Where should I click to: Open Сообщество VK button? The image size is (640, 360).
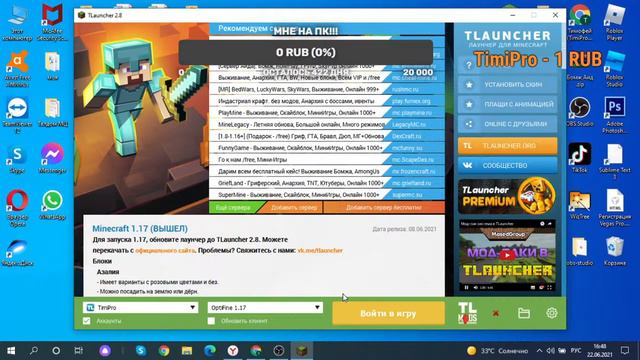507,165
